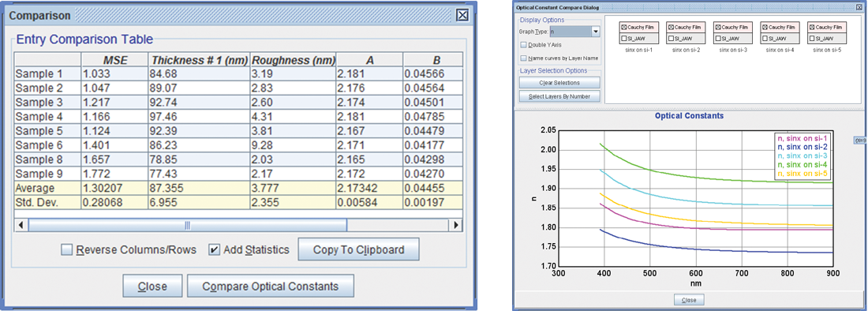The image size is (868, 311).
Task: Click thickness value 77.43 for Sample 9
Action: tap(200, 174)
